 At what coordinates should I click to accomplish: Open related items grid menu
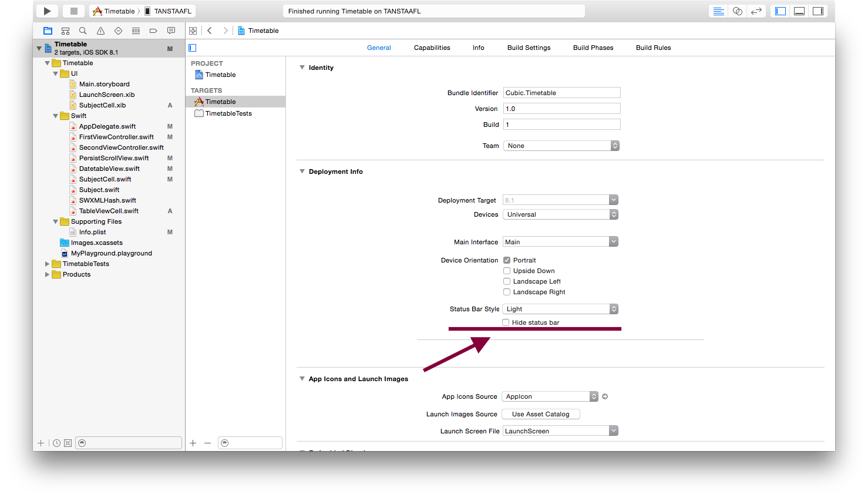(193, 31)
